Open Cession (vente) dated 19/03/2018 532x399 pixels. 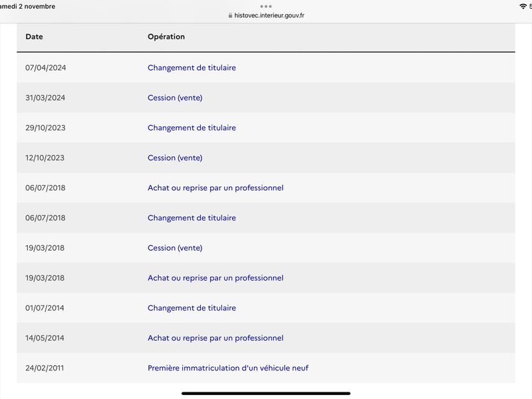[x=175, y=247]
